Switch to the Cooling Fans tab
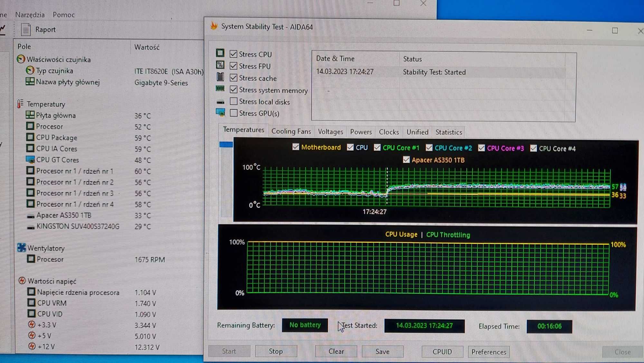Image resolution: width=644 pixels, height=363 pixels. click(290, 132)
